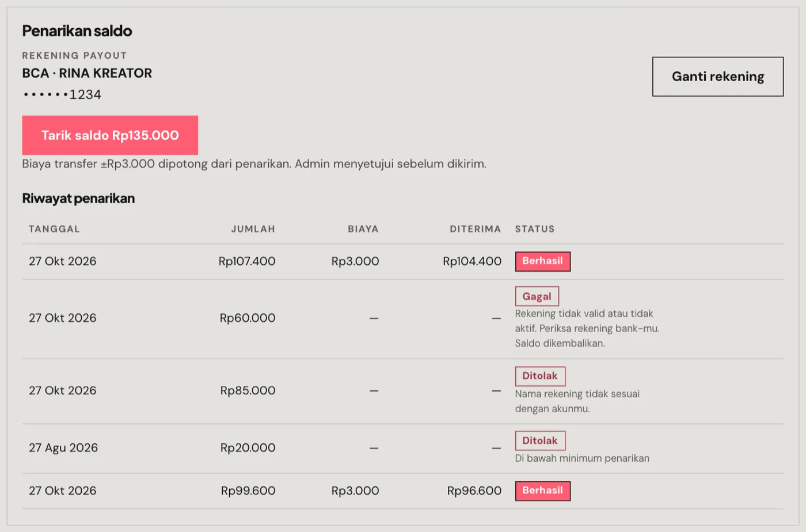Select the Rp104.400 received amount

472,261
